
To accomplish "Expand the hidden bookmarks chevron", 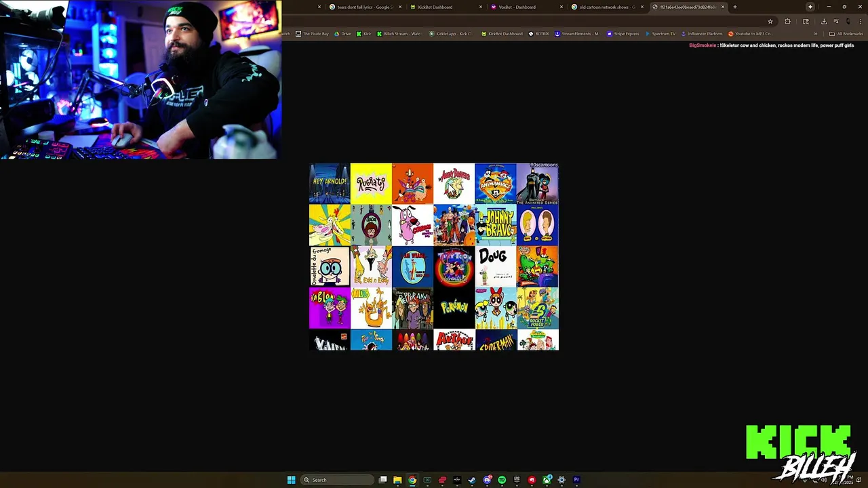I will [x=815, y=34].
